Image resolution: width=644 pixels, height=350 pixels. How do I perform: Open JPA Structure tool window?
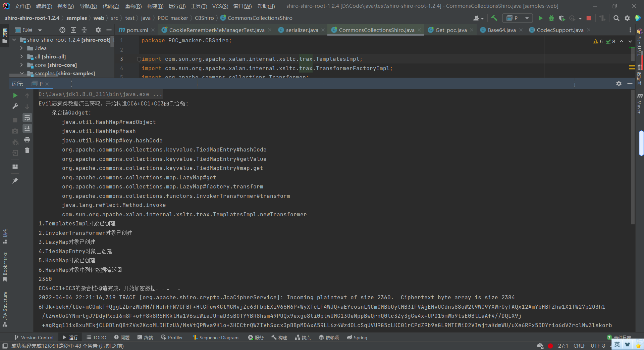[x=5, y=309]
